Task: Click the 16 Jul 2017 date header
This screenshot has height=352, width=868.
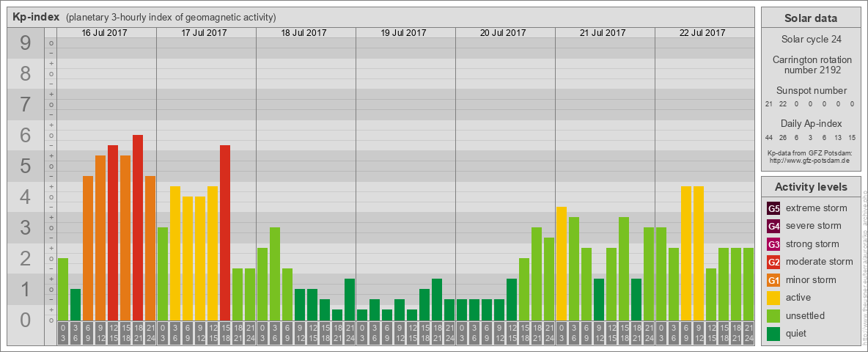Action: pos(105,33)
